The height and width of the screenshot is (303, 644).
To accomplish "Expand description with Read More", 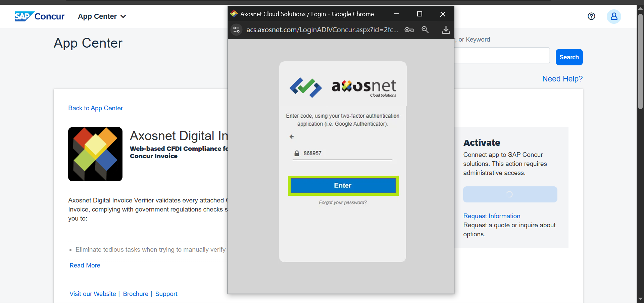I will click(x=85, y=265).
